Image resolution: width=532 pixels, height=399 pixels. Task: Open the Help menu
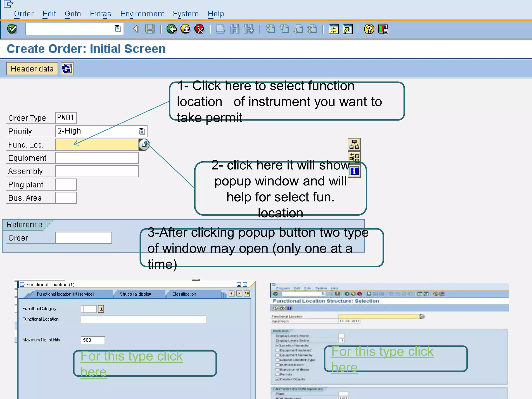coord(216,14)
